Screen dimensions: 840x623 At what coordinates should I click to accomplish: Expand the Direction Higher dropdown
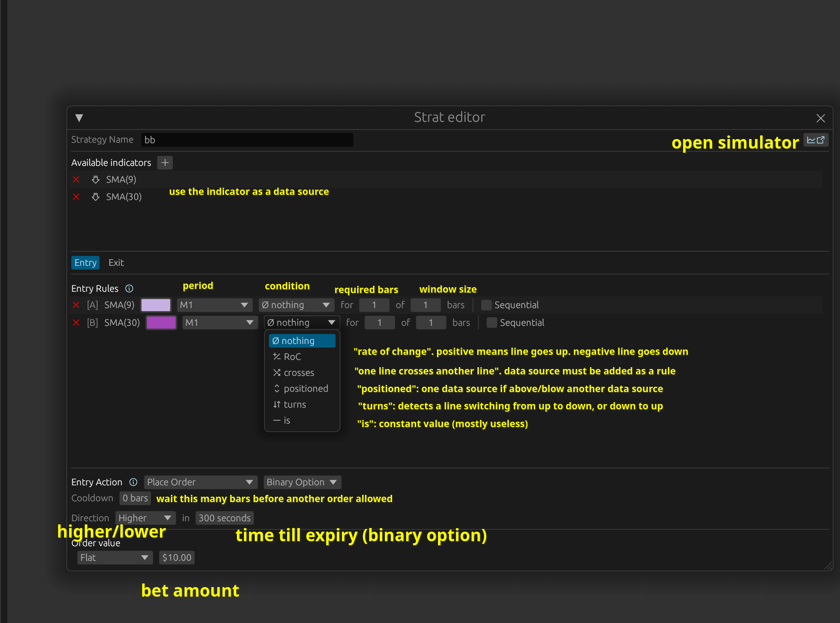145,518
